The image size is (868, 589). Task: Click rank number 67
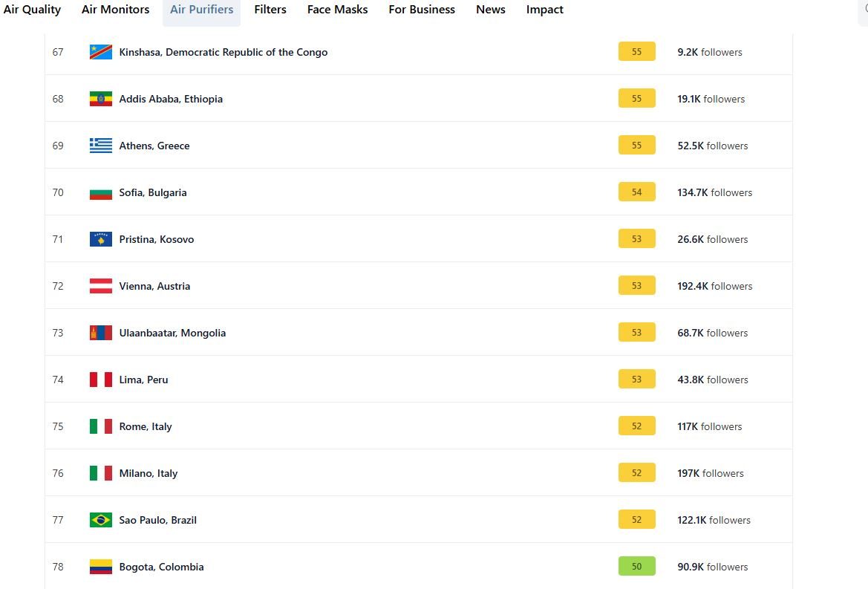(x=58, y=52)
